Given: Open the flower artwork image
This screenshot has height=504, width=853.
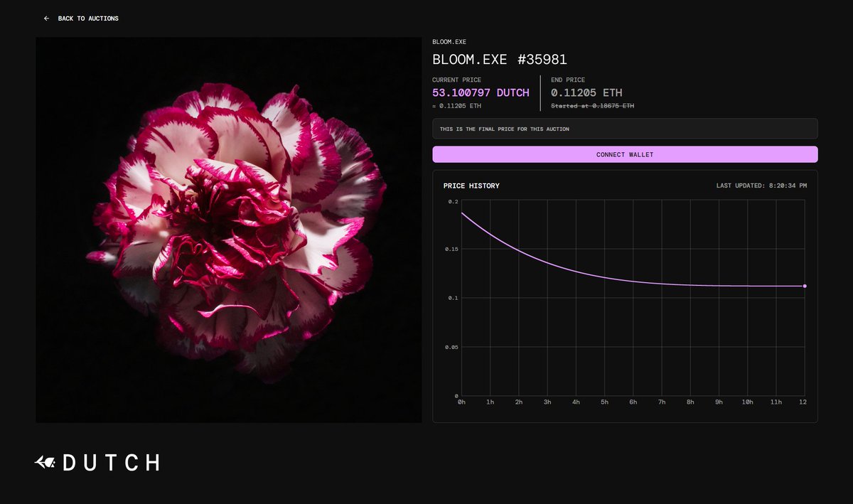Looking at the screenshot, I should (x=229, y=230).
